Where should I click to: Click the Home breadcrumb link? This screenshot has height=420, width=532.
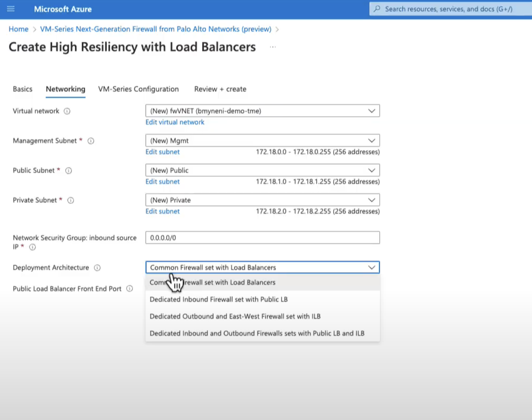(x=19, y=29)
